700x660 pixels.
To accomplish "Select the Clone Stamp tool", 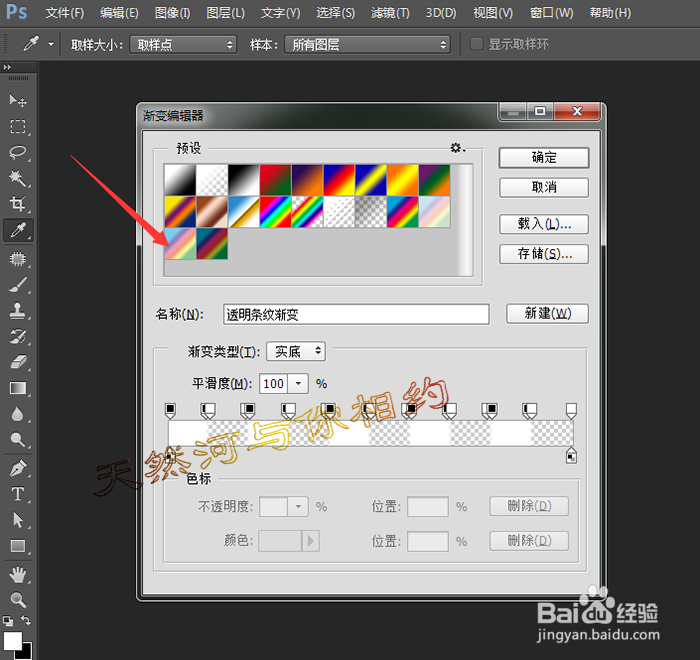I will [x=18, y=310].
